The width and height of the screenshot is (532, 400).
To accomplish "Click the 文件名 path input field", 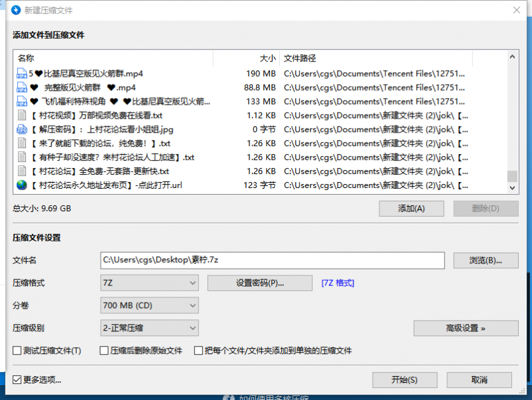I will pyautogui.click(x=272, y=260).
